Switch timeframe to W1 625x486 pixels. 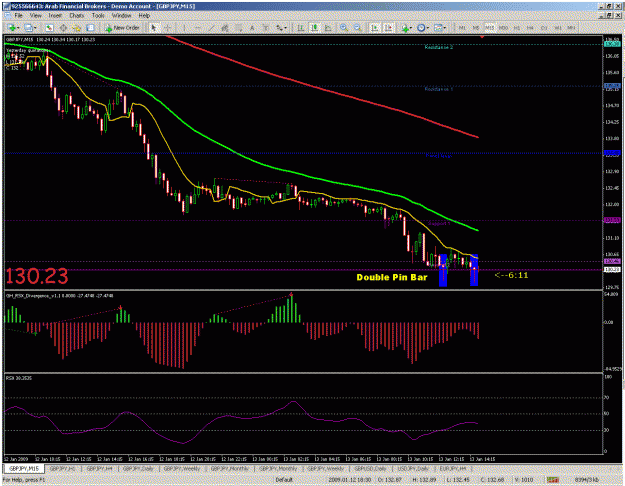tap(558, 28)
